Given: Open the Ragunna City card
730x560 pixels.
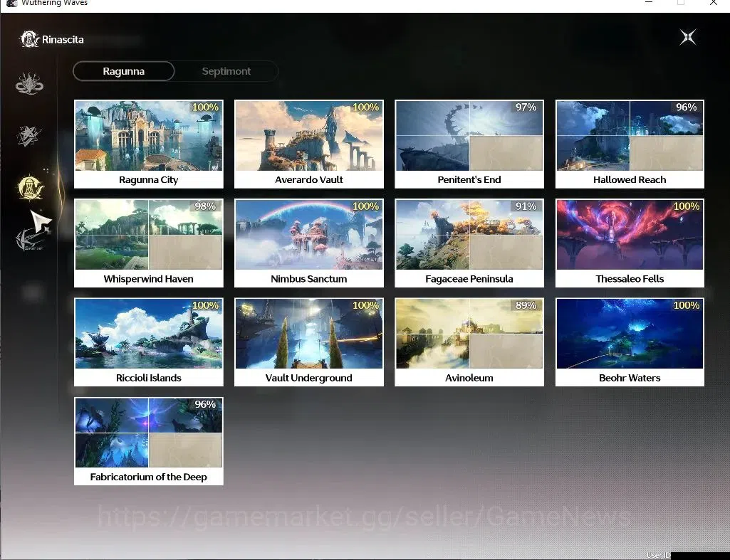Looking at the screenshot, I should 149,144.
